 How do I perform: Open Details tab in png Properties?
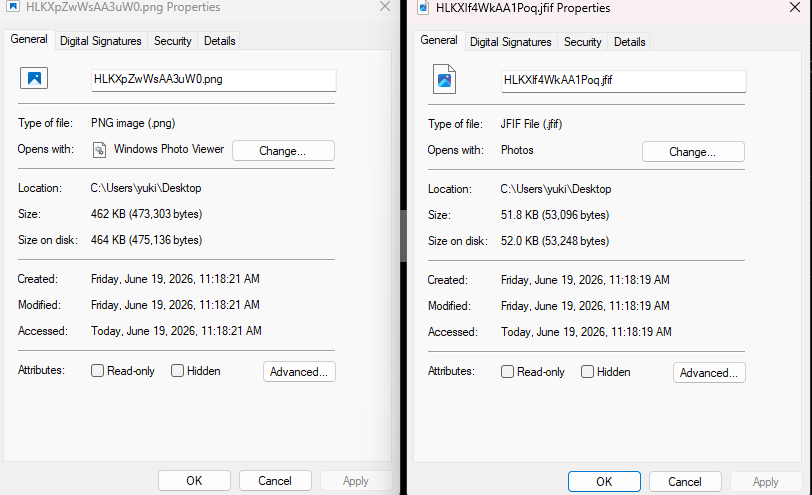click(x=220, y=41)
